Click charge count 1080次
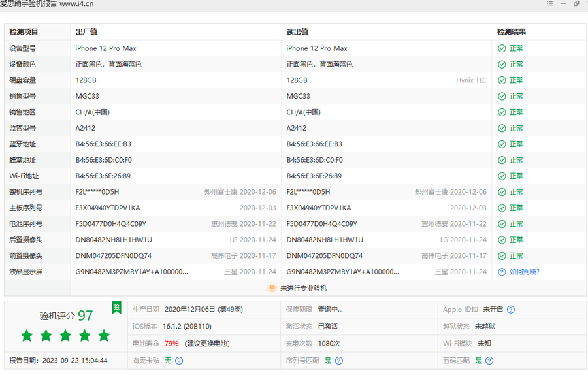 [329, 344]
